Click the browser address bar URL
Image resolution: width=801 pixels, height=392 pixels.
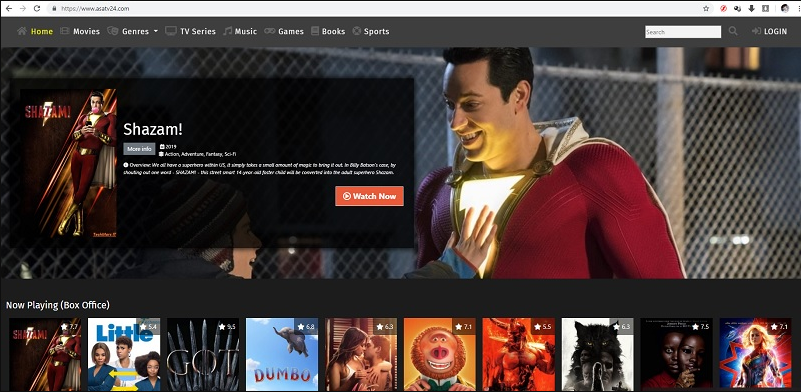click(95, 9)
